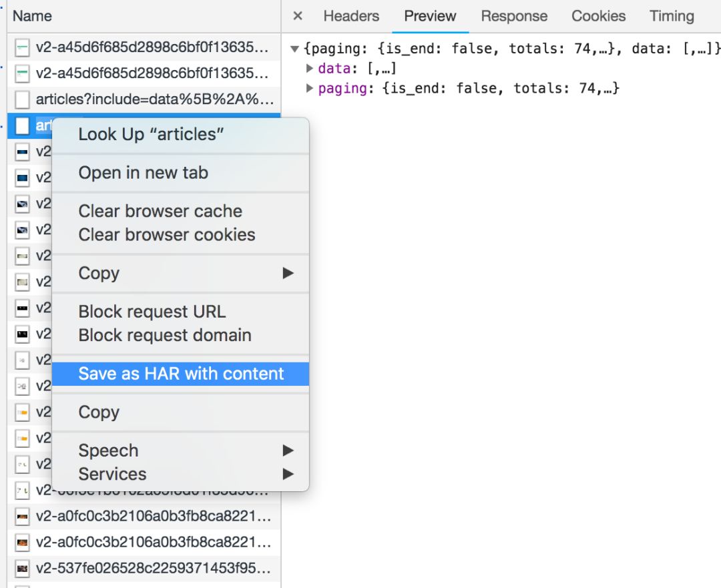This screenshot has width=721, height=588.
Task: Expand the data array node
Action: (x=310, y=68)
